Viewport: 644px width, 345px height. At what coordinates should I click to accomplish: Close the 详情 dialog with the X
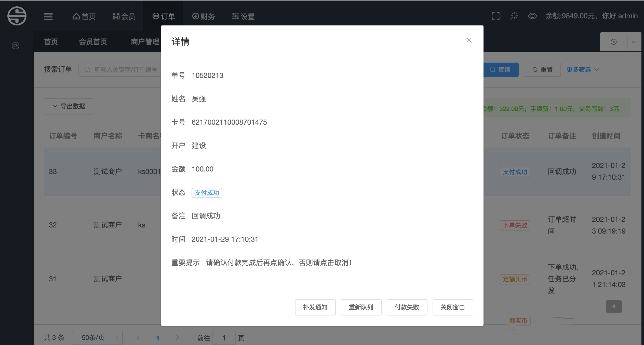[x=469, y=40]
